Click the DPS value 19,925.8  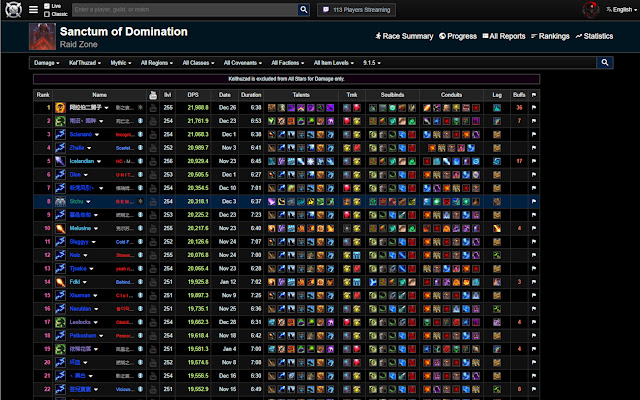[198, 282]
